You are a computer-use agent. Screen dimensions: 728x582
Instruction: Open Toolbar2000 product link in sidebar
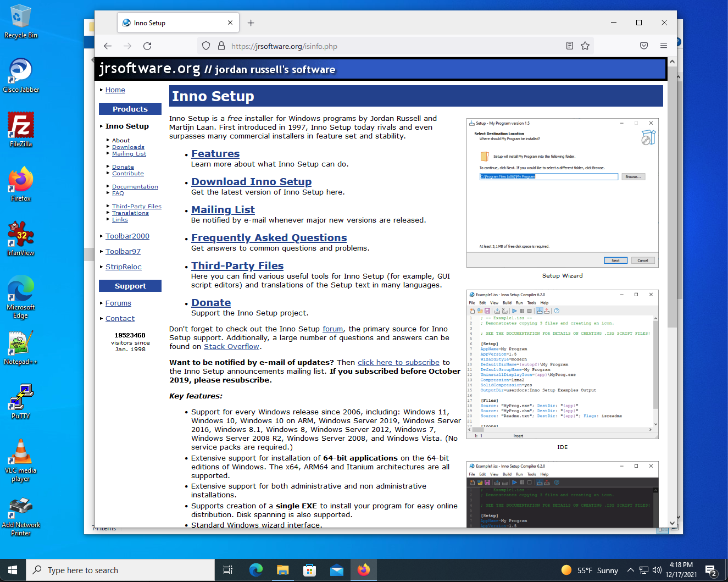[x=127, y=236]
